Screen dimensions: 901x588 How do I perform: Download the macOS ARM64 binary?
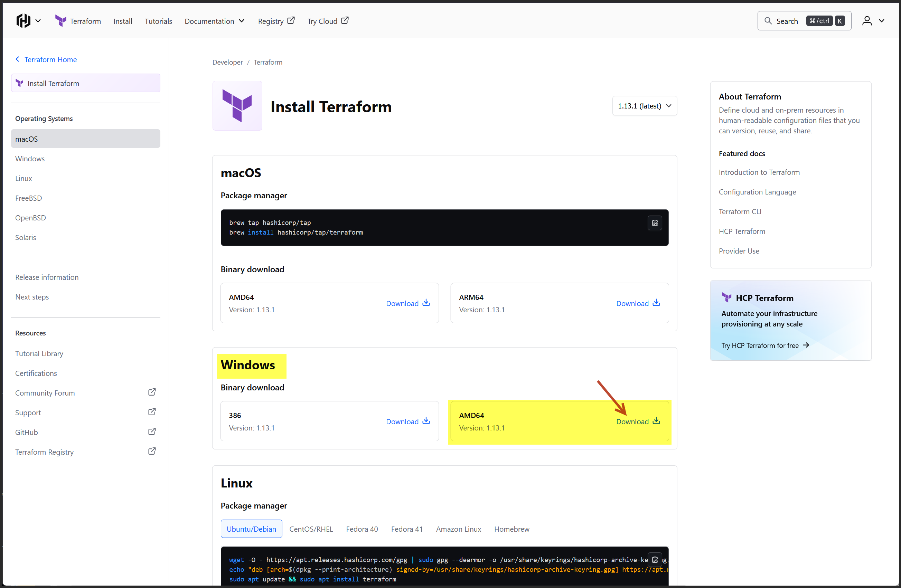pyautogui.click(x=638, y=303)
